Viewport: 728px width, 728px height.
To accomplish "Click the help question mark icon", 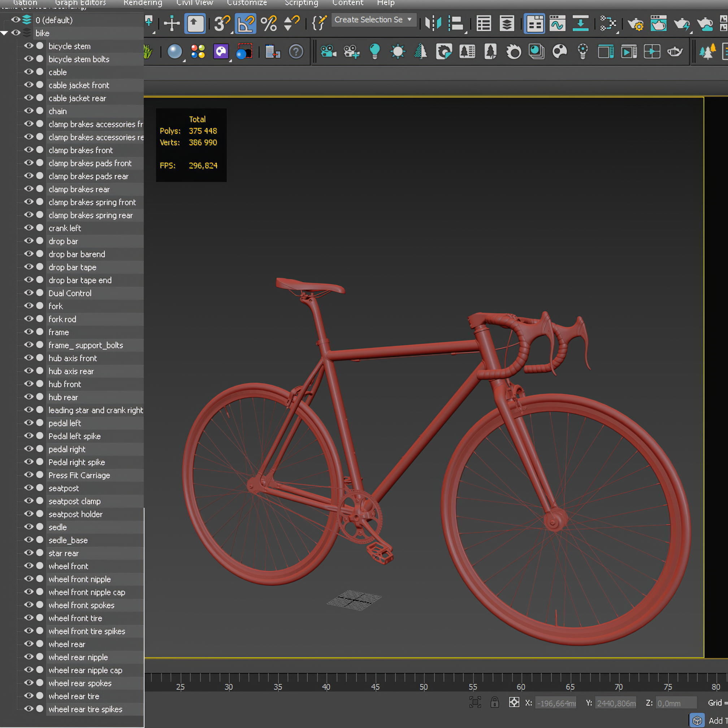I will click(296, 51).
